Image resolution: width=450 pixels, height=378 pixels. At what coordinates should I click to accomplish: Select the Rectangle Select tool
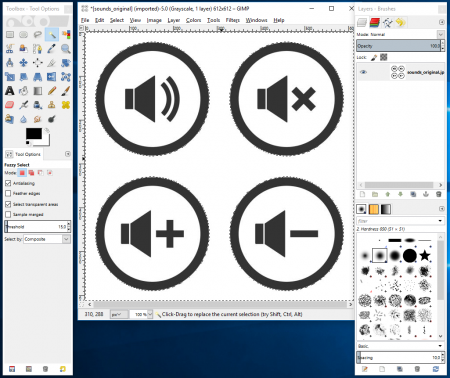10,34
